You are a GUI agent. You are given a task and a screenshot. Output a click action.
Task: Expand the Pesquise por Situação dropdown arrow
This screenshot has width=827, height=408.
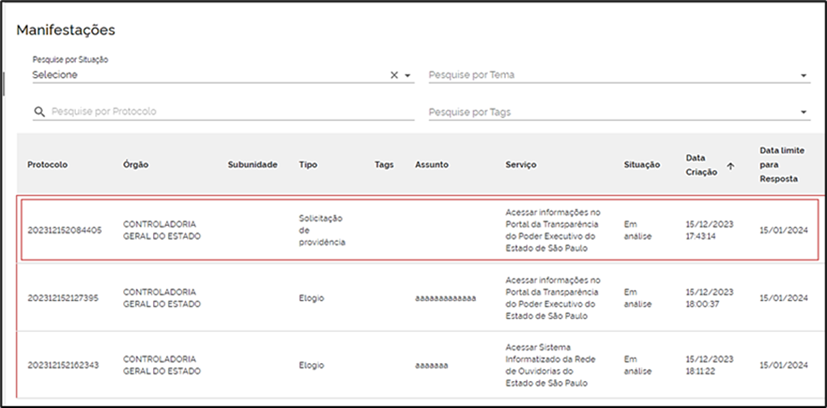[x=407, y=75]
